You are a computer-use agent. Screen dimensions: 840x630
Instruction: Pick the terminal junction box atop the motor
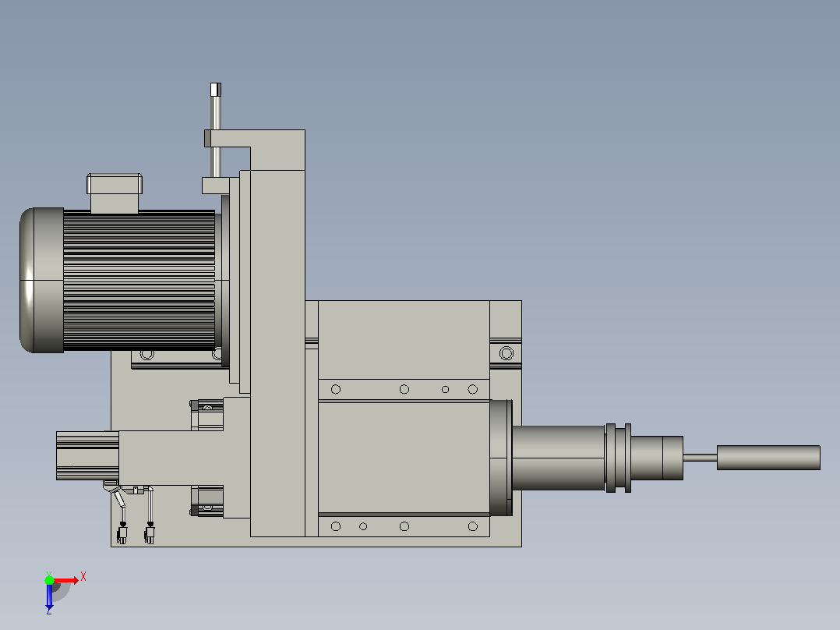(x=114, y=193)
